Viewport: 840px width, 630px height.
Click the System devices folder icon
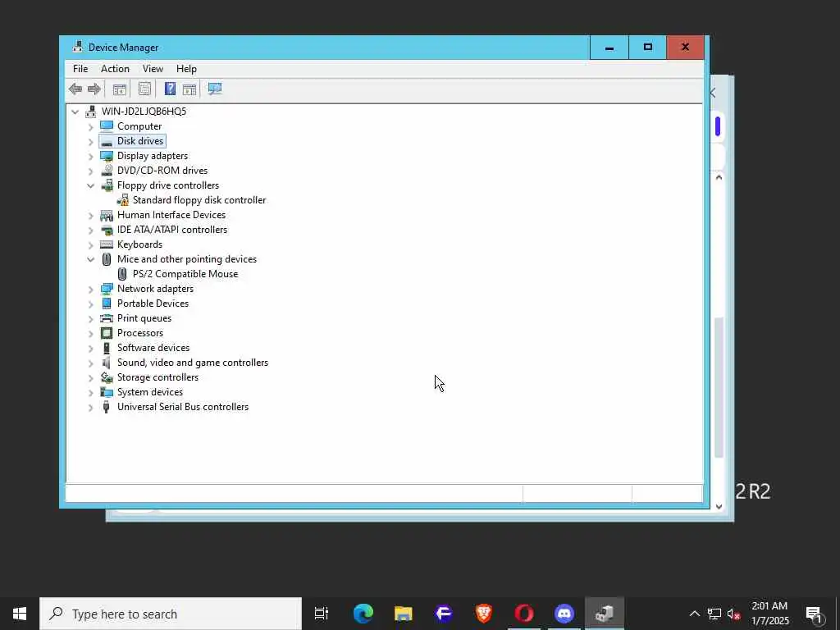107,392
